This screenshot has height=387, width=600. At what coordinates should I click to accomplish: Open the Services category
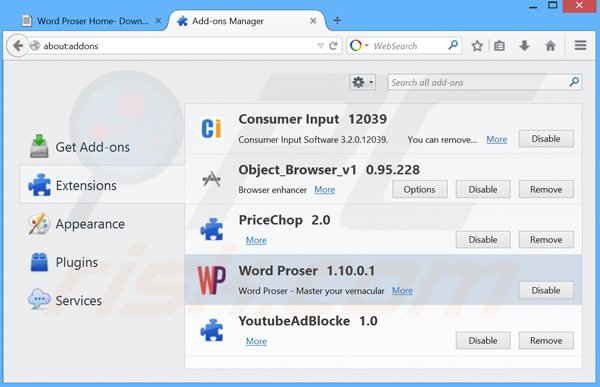(x=103, y=300)
